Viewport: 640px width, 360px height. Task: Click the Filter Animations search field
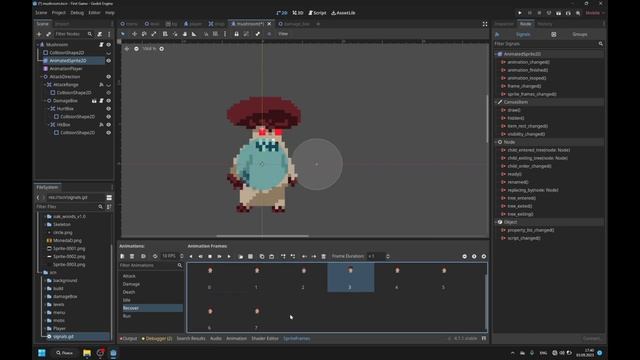[x=151, y=265]
